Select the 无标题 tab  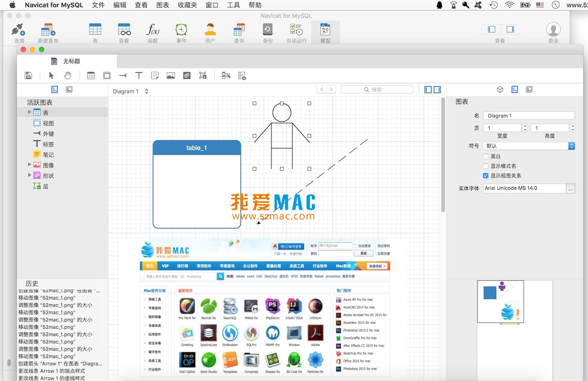point(67,61)
